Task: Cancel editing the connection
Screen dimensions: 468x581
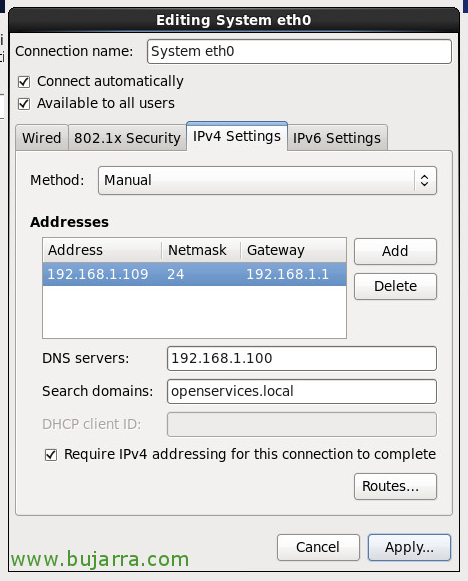Action: tap(318, 547)
